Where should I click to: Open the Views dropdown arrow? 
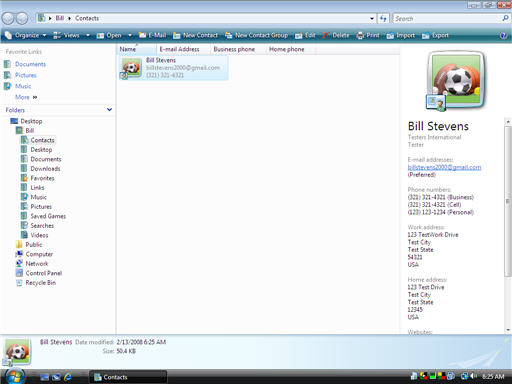pos(88,35)
